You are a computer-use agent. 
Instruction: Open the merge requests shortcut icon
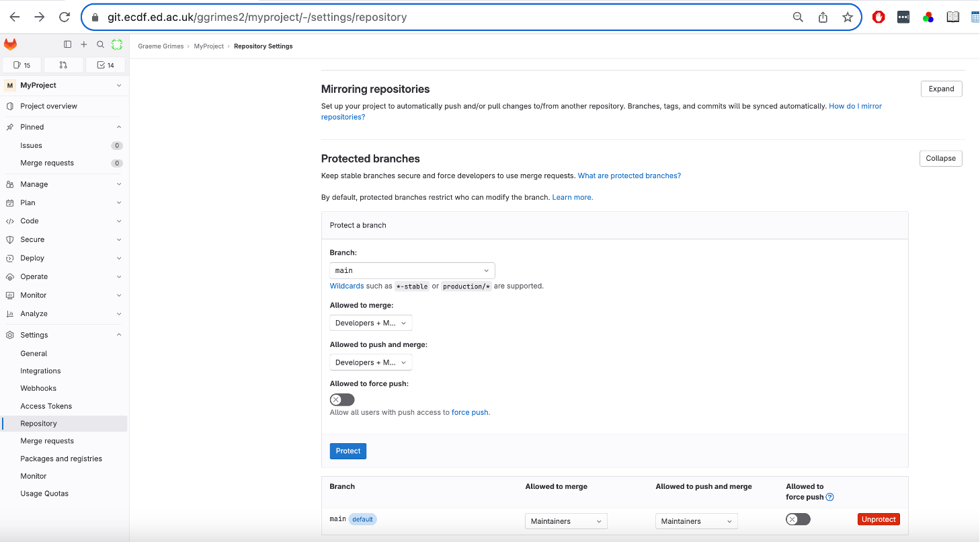(x=64, y=65)
